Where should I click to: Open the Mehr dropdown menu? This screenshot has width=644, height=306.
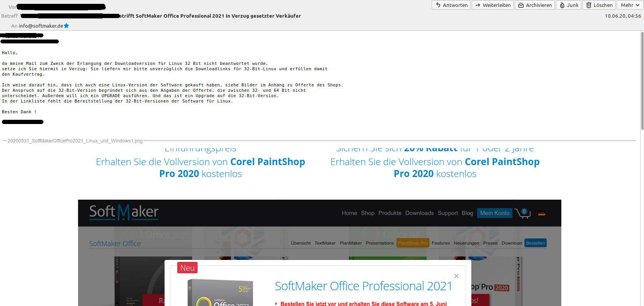pos(629,5)
